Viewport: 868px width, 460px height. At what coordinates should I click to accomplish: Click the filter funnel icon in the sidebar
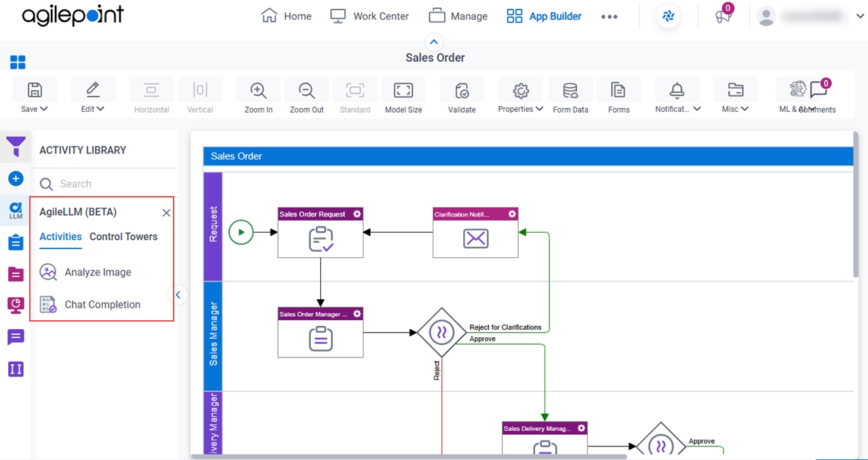(x=16, y=147)
